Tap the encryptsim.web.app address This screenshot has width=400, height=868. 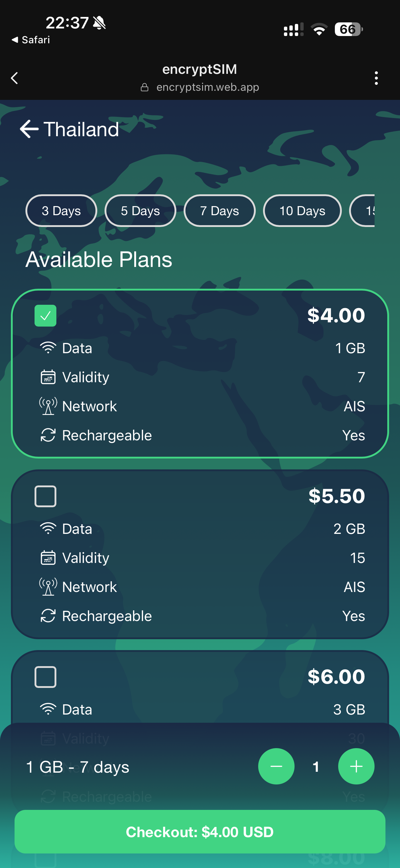(x=207, y=87)
